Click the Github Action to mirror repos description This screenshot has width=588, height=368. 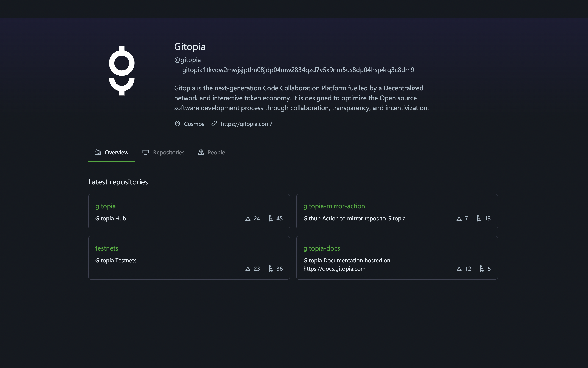coord(354,219)
